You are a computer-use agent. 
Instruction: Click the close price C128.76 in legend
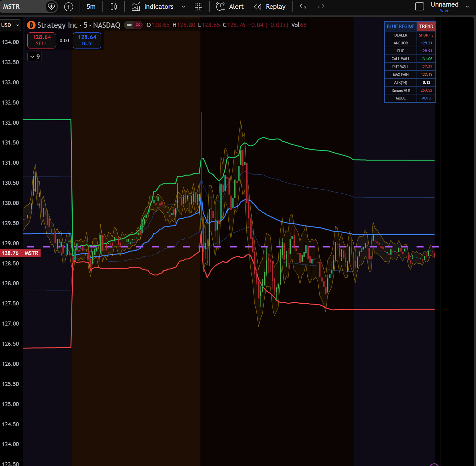coord(234,25)
